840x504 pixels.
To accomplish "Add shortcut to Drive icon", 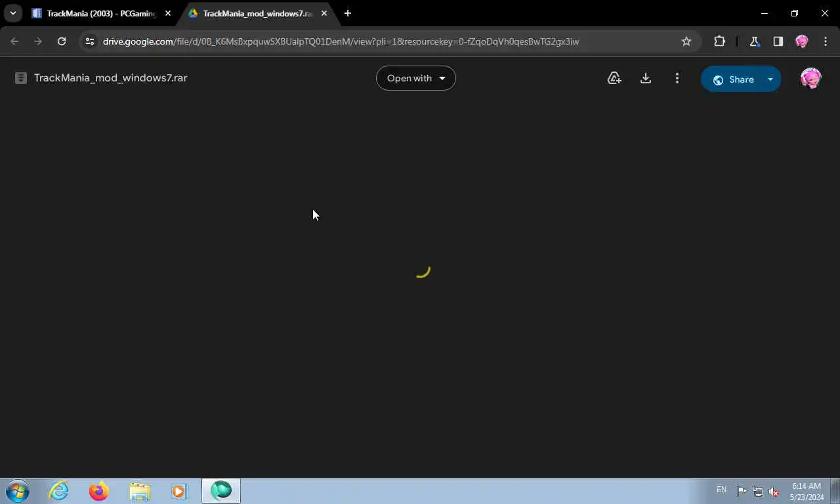I will [614, 79].
